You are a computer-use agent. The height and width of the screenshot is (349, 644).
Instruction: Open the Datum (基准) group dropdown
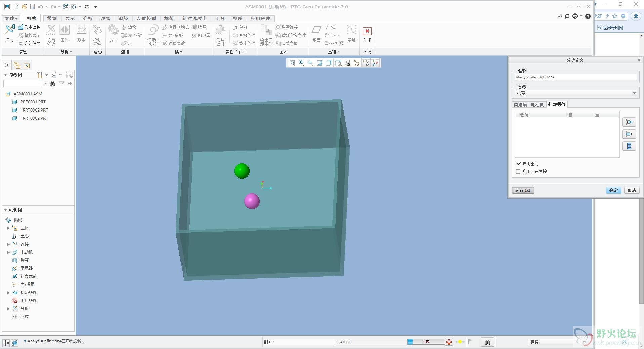pos(334,52)
